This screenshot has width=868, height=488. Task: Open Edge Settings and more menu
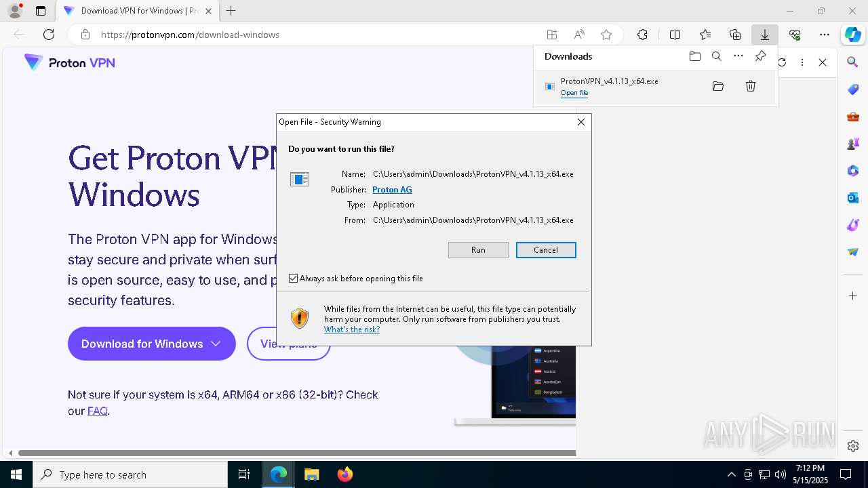coord(825,35)
